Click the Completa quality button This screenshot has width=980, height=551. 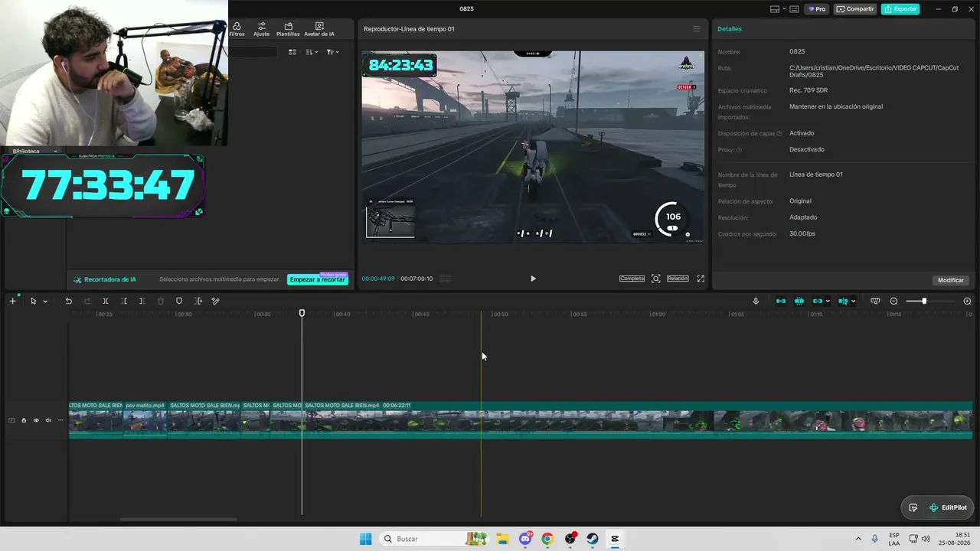pyautogui.click(x=632, y=279)
